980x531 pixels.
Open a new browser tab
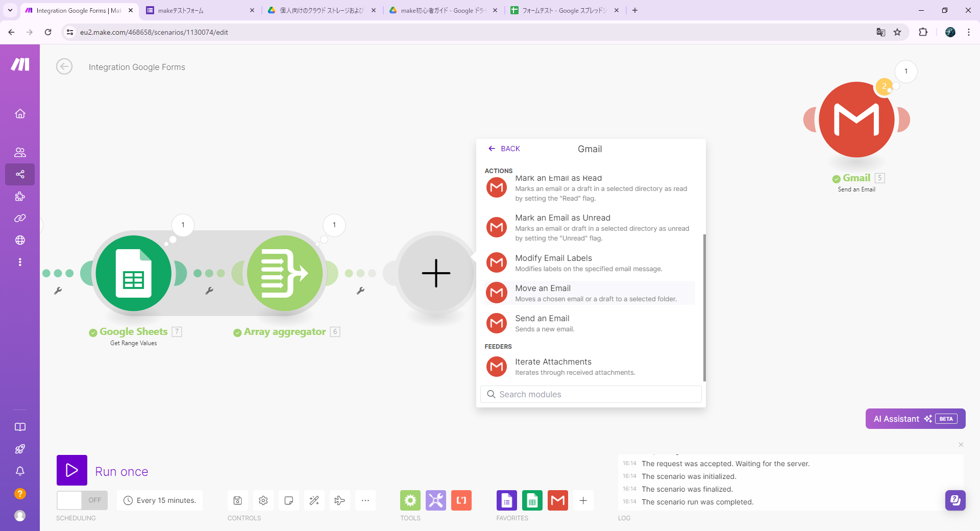click(635, 10)
